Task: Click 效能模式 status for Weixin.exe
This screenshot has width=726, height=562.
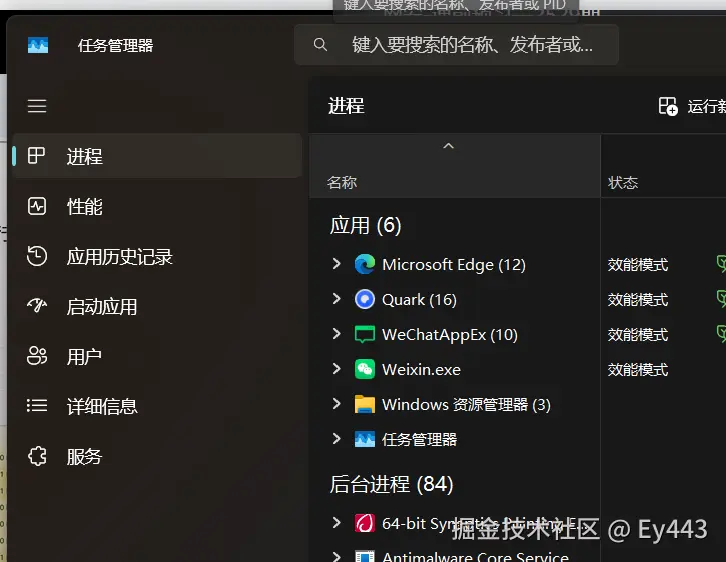Action: tap(638, 369)
